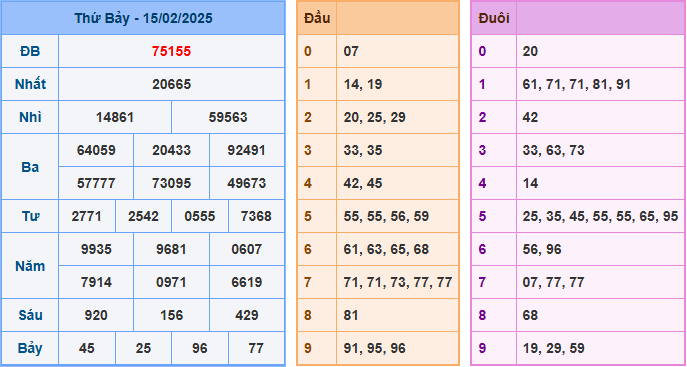
Task: Click the header "Thứ Bảy - 15/02/2025"
Action: tap(143, 18)
